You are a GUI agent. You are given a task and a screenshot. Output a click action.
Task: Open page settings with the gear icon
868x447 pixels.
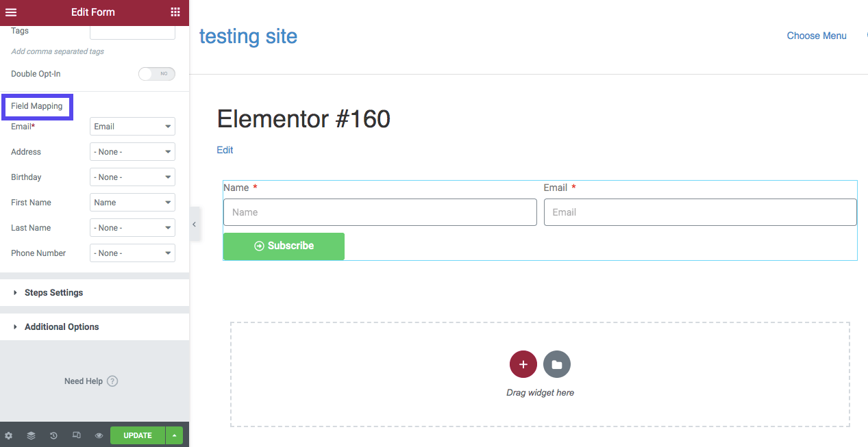(8, 435)
